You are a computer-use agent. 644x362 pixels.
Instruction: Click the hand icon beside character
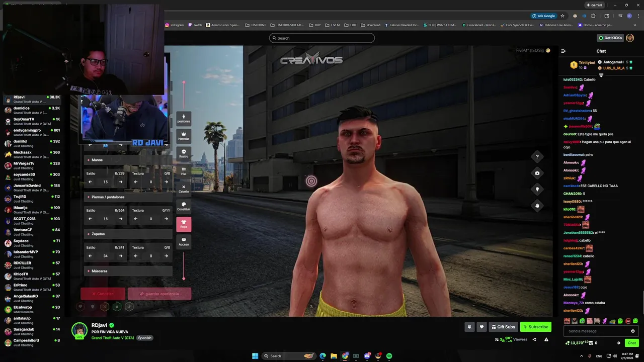537,205
